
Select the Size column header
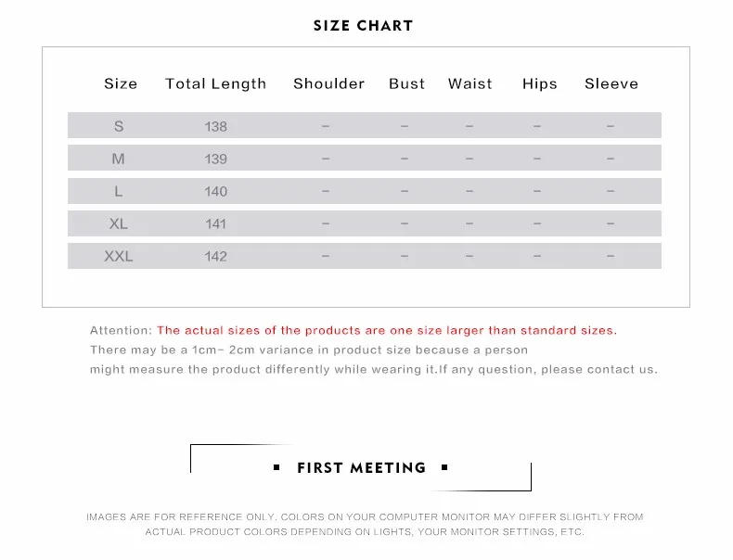121,83
